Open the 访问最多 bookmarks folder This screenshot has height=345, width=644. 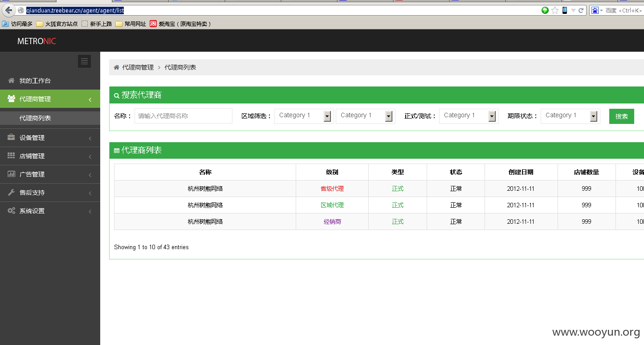click(17, 24)
